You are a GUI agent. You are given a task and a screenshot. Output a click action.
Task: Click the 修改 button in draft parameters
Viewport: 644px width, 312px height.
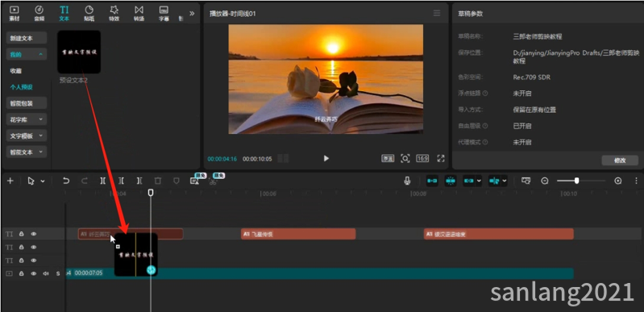[620, 160]
